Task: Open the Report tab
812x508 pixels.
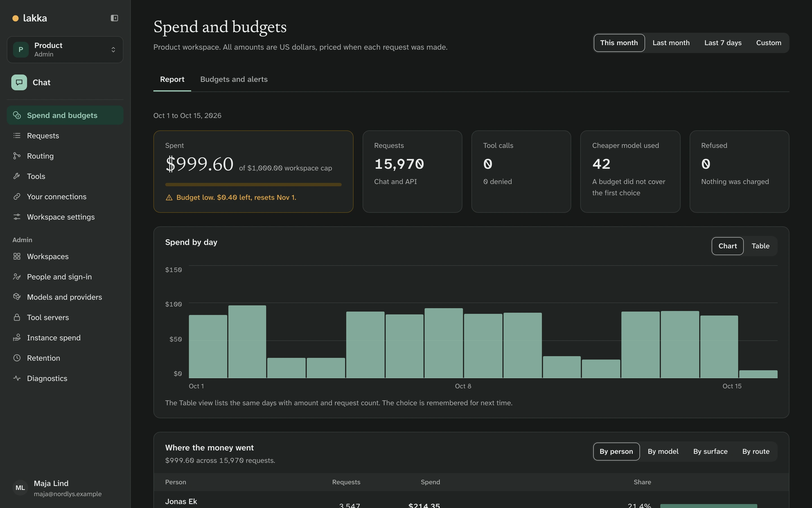Action: 172,79
